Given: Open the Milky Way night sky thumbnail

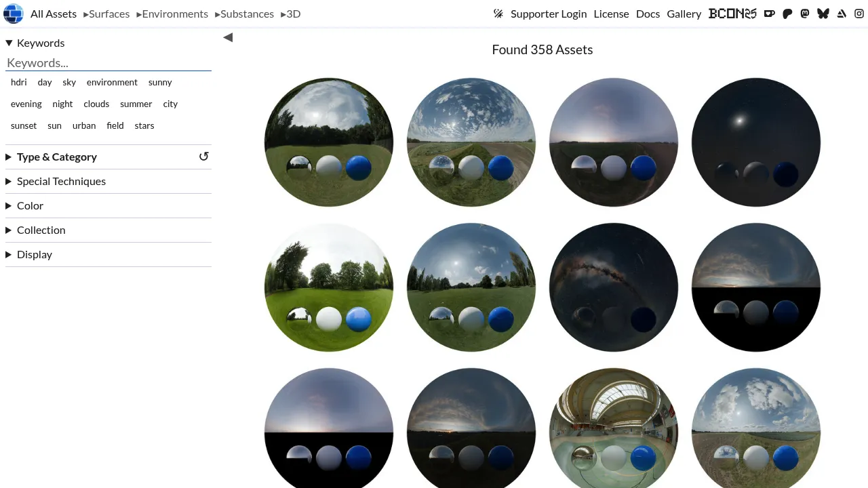Looking at the screenshot, I should 614,287.
